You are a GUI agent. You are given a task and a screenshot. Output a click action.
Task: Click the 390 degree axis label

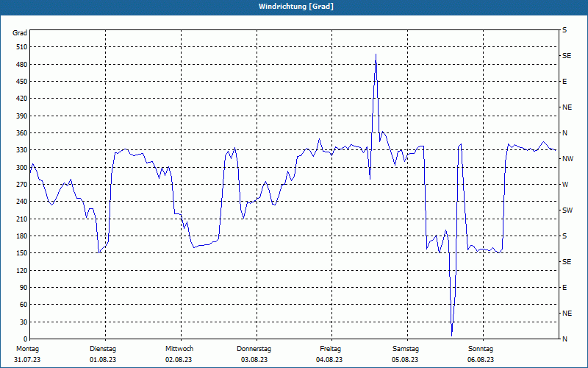coord(23,116)
